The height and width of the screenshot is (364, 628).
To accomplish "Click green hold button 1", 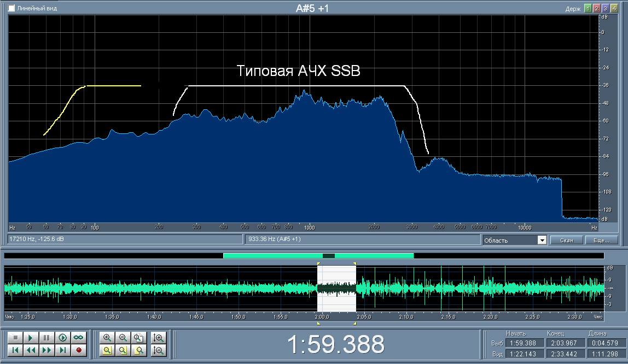I will click(x=588, y=8).
